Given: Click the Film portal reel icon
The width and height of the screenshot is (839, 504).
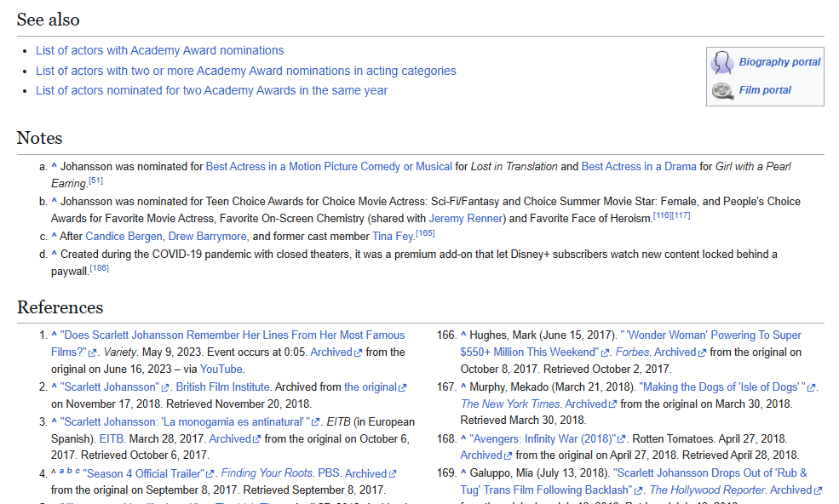Looking at the screenshot, I should tap(722, 90).
